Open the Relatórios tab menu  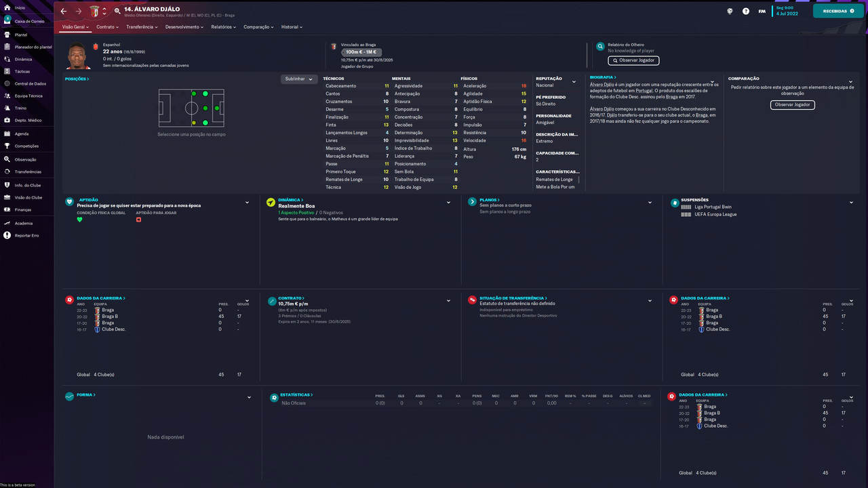pyautogui.click(x=224, y=27)
